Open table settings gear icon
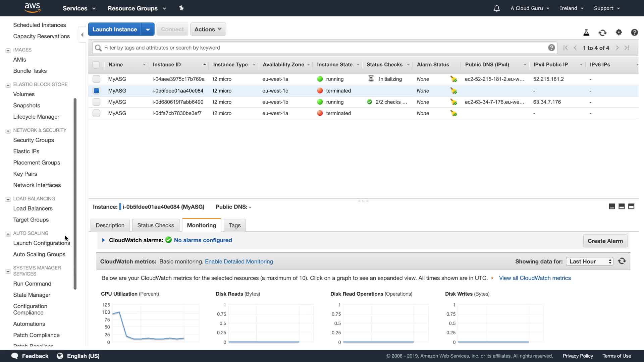Screen dimensions: 644x362 [x=619, y=32]
